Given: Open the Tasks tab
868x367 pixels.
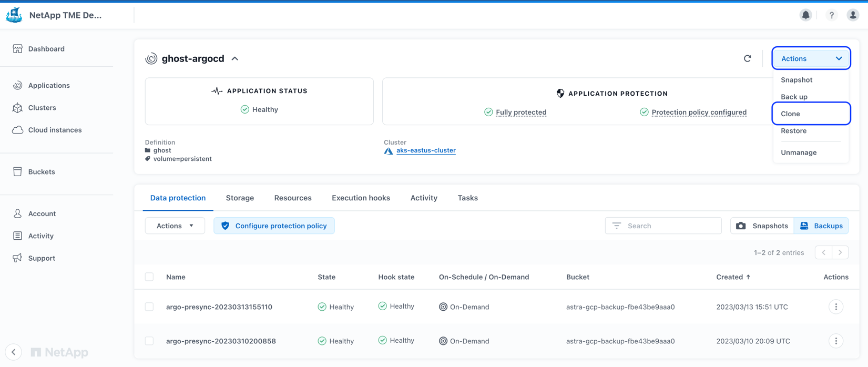Looking at the screenshot, I should pyautogui.click(x=467, y=198).
